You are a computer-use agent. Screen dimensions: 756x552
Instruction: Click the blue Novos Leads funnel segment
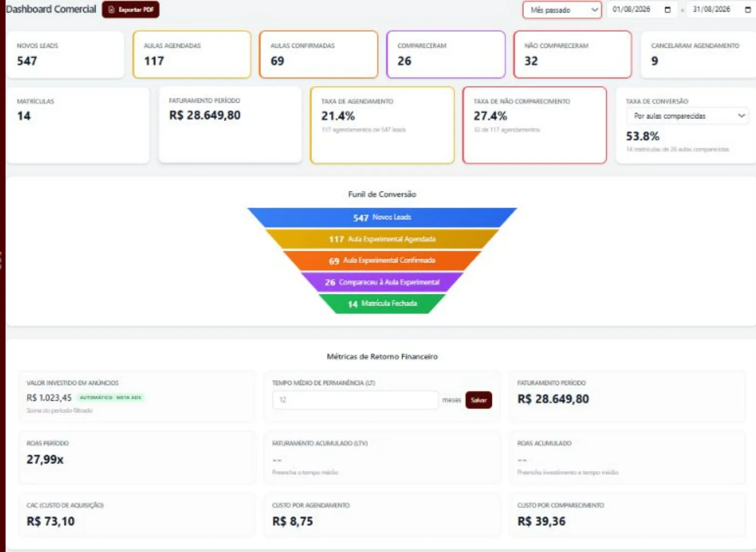point(382,217)
